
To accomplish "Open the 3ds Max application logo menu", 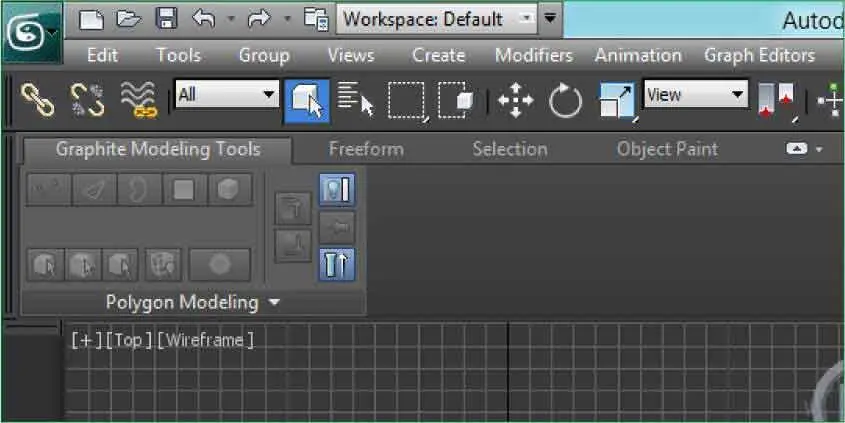I will [32, 34].
